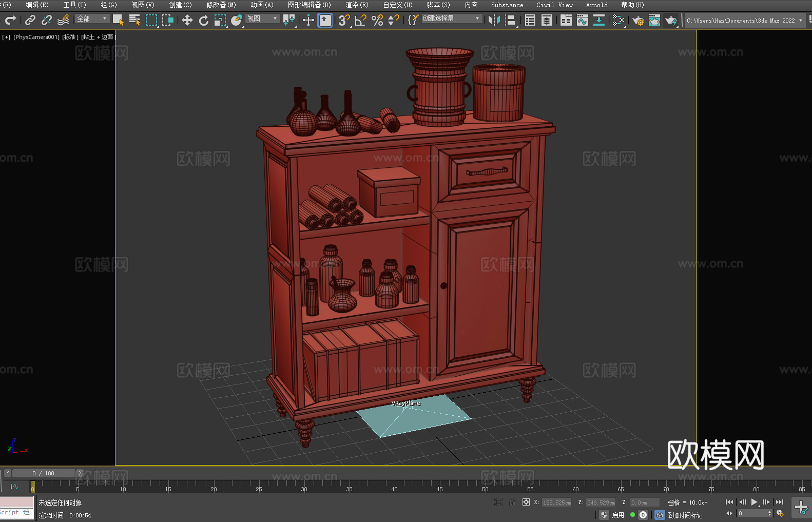812x522 pixels.
Task: Toggle Percent Snap
Action: point(377,20)
